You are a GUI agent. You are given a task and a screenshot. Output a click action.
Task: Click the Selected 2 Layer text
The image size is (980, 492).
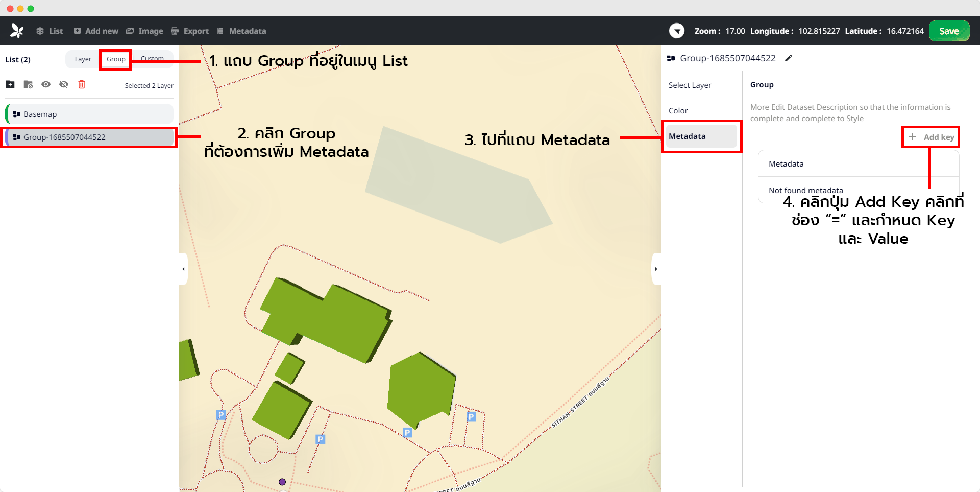coord(149,85)
